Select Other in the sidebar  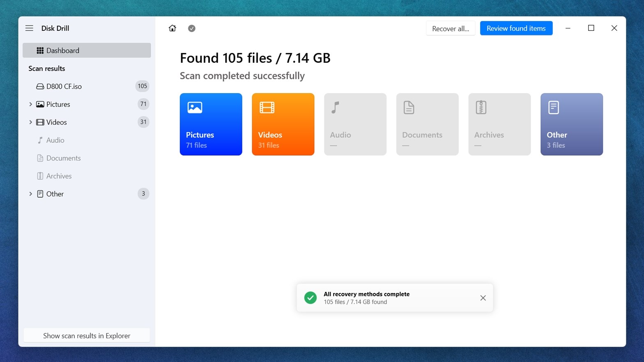pos(87,194)
